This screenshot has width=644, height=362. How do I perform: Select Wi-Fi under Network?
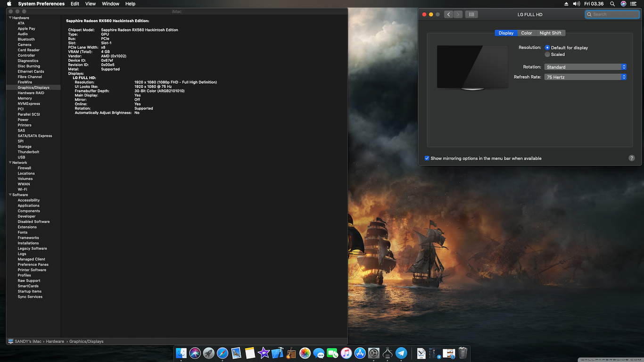pos(23,189)
